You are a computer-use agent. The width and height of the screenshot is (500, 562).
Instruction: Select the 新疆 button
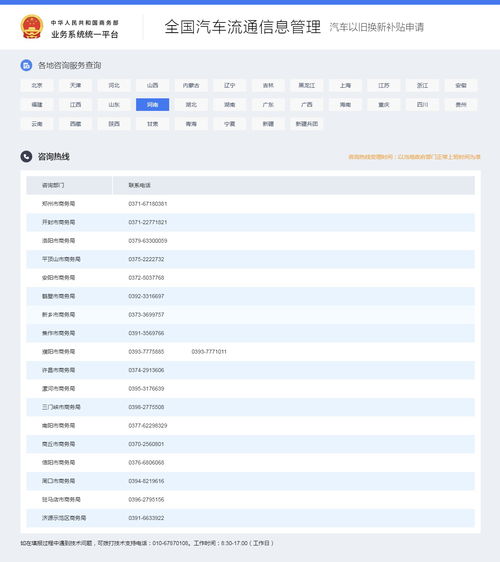tap(268, 124)
